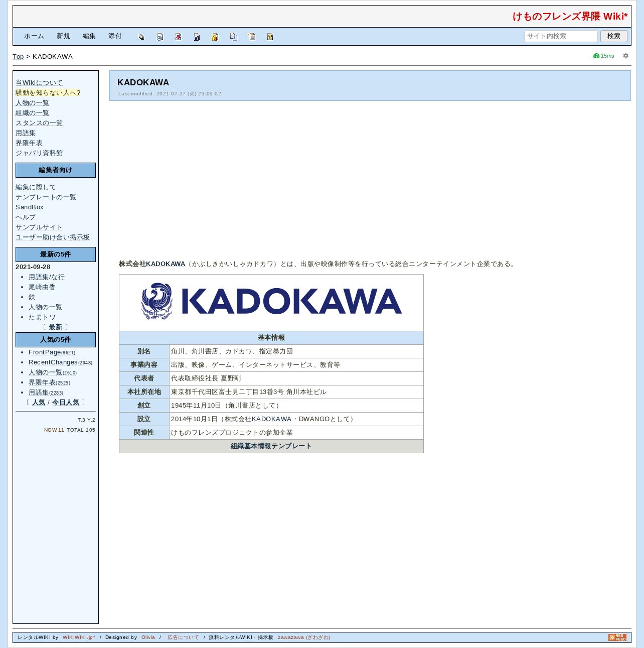The image size is (644, 648).
Task: Click the diff (stacked pages) toolbar icon
Action: [141, 37]
